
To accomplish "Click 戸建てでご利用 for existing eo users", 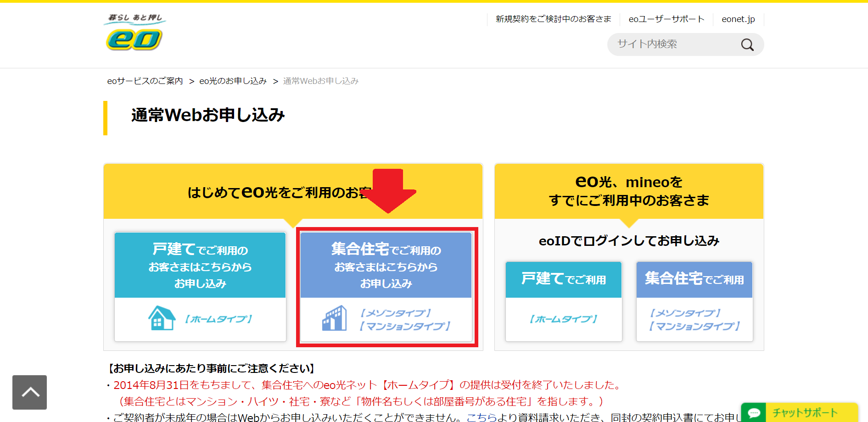I will pos(563,280).
